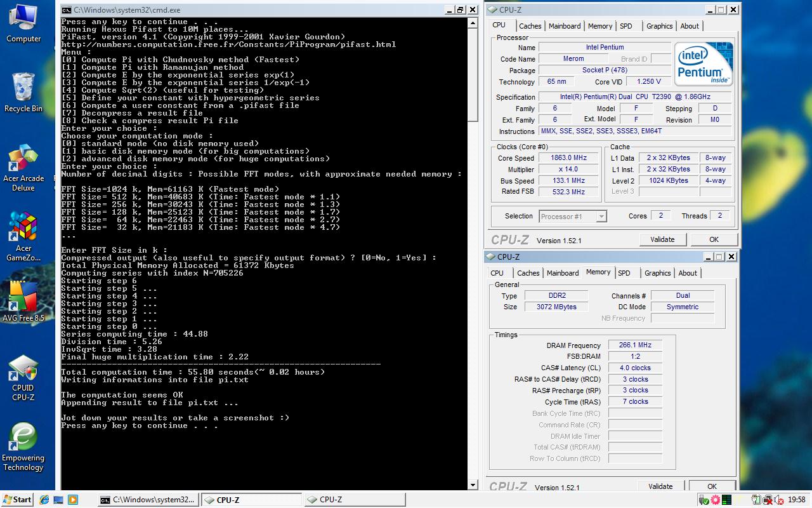Screen dimensions: 812x508
Task: Open Graphics tab in upper CPU-Z window
Action: click(660, 26)
